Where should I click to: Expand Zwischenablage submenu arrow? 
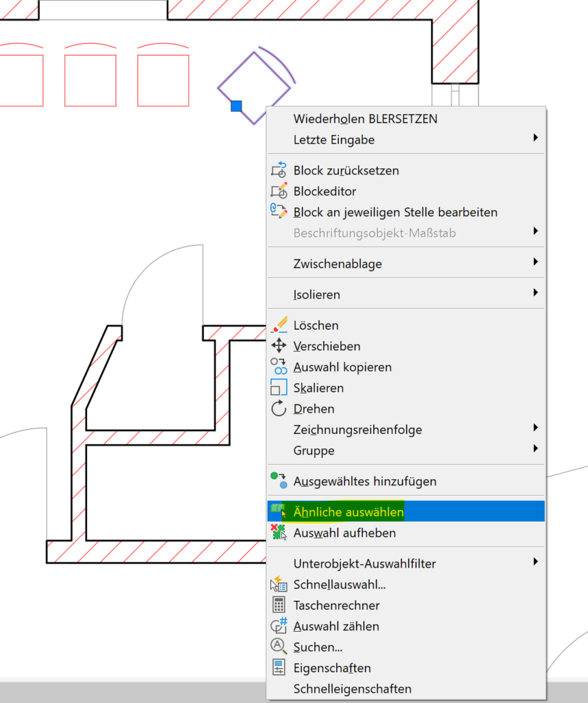pyautogui.click(x=536, y=262)
